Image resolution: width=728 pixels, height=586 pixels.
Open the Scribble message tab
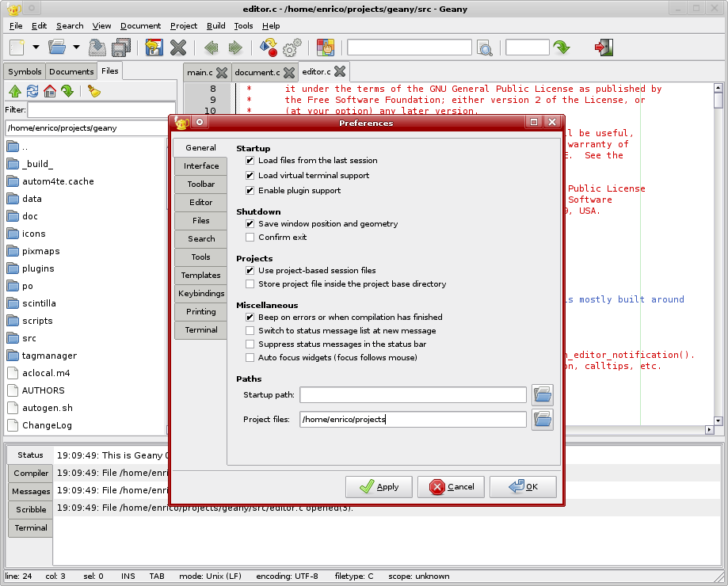coord(31,509)
